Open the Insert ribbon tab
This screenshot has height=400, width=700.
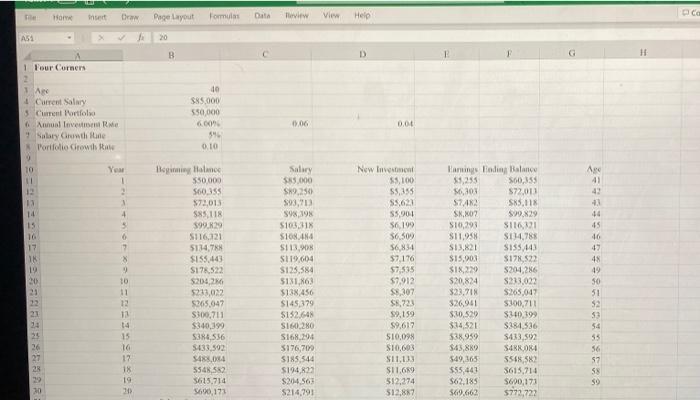97,17
